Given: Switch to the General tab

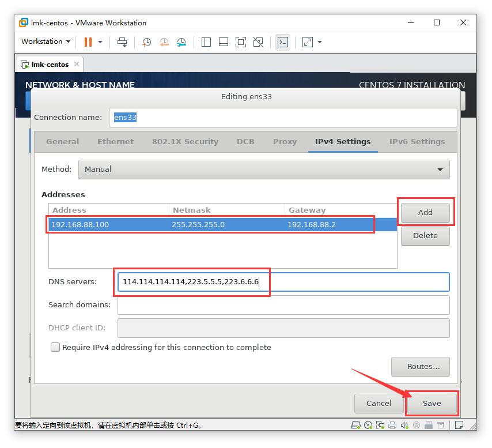Looking at the screenshot, I should 62,142.
